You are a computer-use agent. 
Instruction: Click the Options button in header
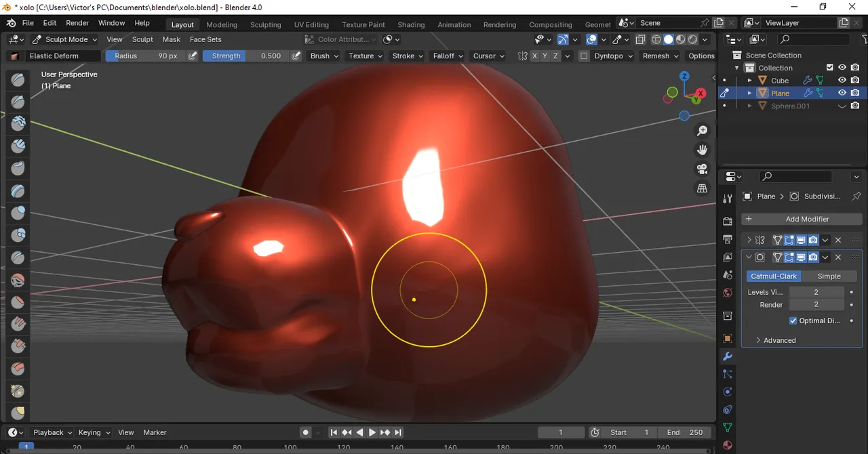[701, 56]
